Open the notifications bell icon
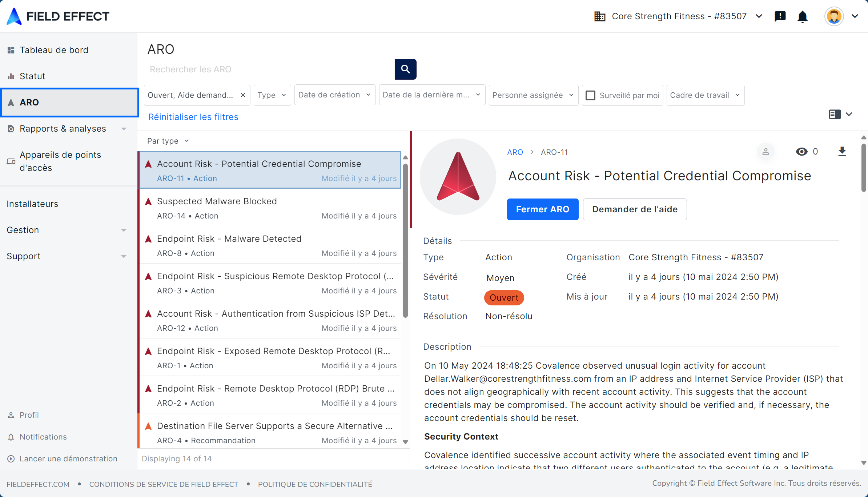 pos(802,16)
